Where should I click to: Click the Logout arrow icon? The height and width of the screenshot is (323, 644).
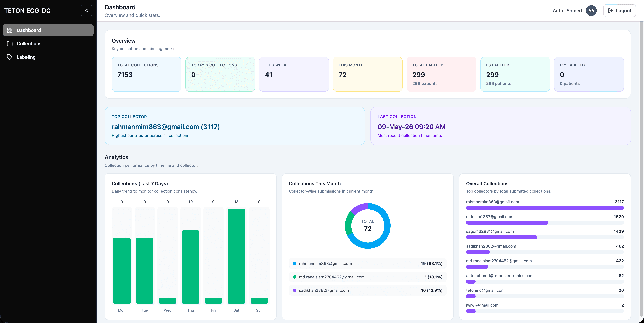610,11
